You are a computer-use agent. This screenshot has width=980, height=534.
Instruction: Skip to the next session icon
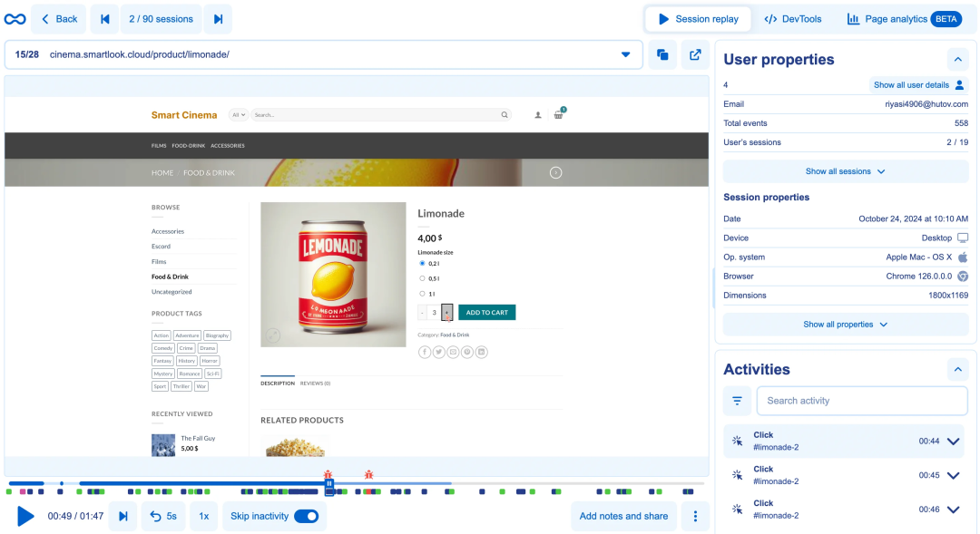click(218, 19)
